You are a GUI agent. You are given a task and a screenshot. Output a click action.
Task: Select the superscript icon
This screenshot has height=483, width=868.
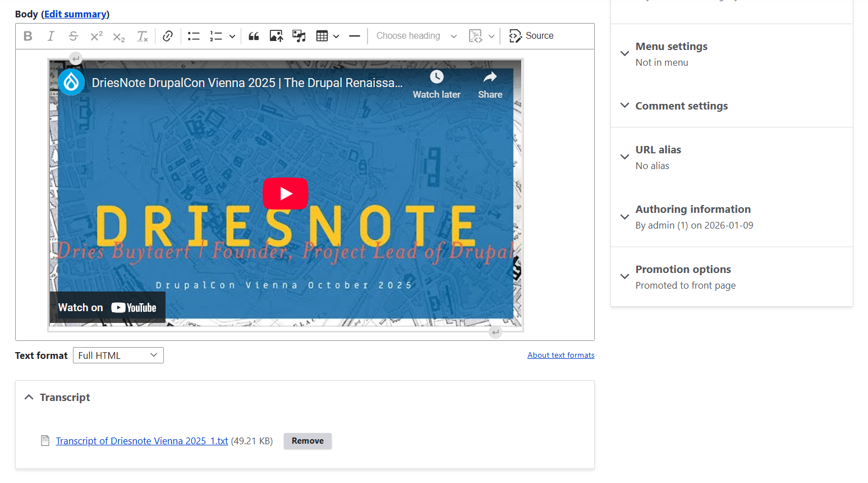(x=95, y=36)
